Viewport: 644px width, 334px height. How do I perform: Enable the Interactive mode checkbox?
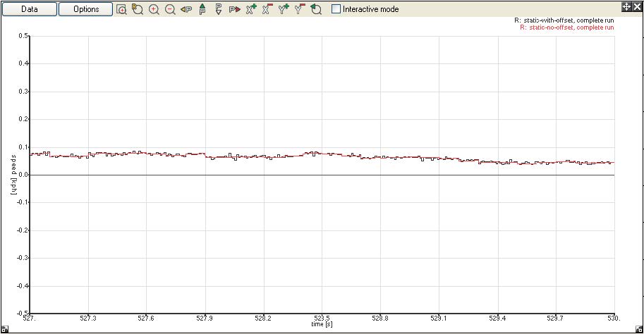[336, 9]
